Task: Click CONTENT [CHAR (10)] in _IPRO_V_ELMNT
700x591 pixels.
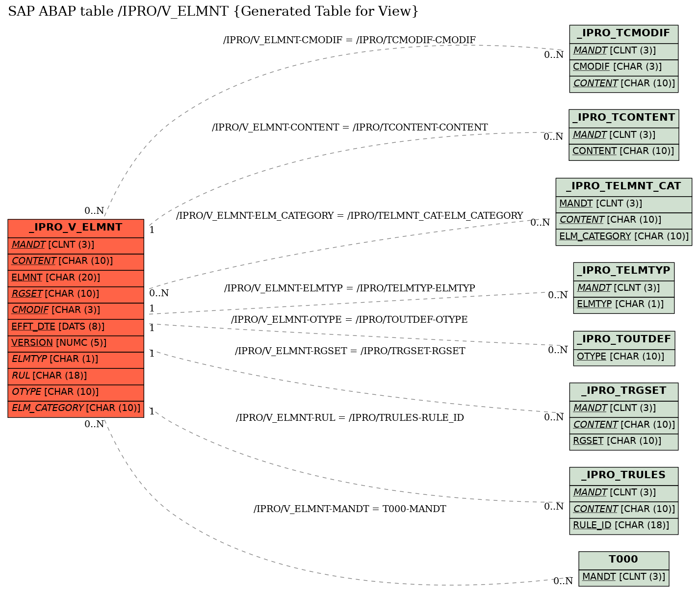Action: (x=76, y=261)
